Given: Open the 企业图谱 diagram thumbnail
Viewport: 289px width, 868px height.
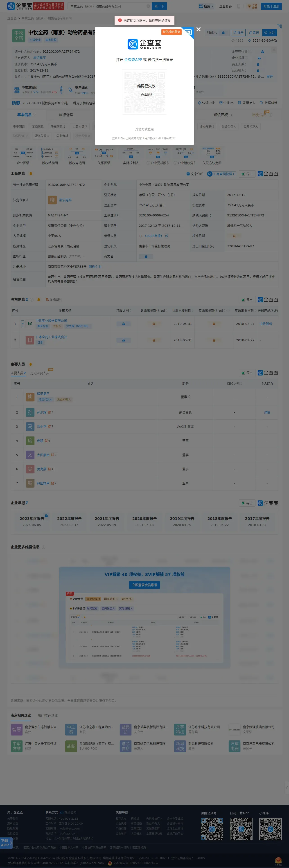Looking at the screenshot, I should coord(23,156).
